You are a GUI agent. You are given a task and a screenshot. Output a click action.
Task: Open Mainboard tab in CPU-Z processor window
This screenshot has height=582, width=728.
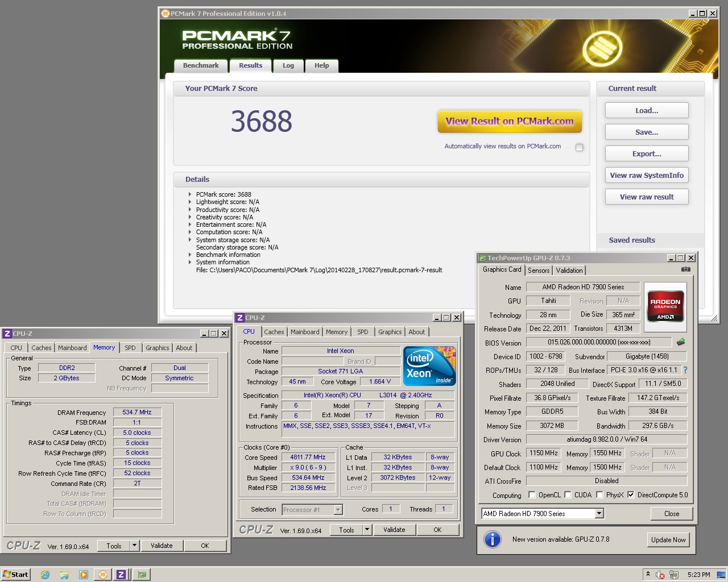305,332
